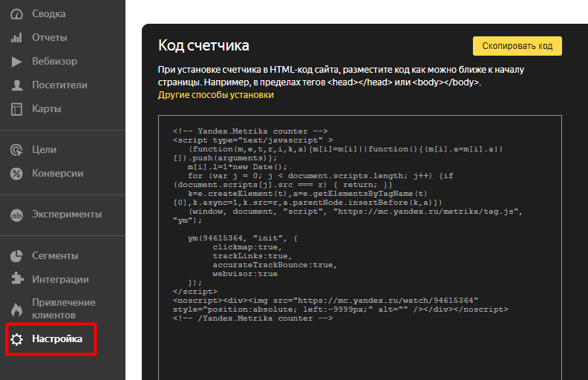Click the Настройка gear icon
The width and height of the screenshot is (588, 380).
coord(16,340)
